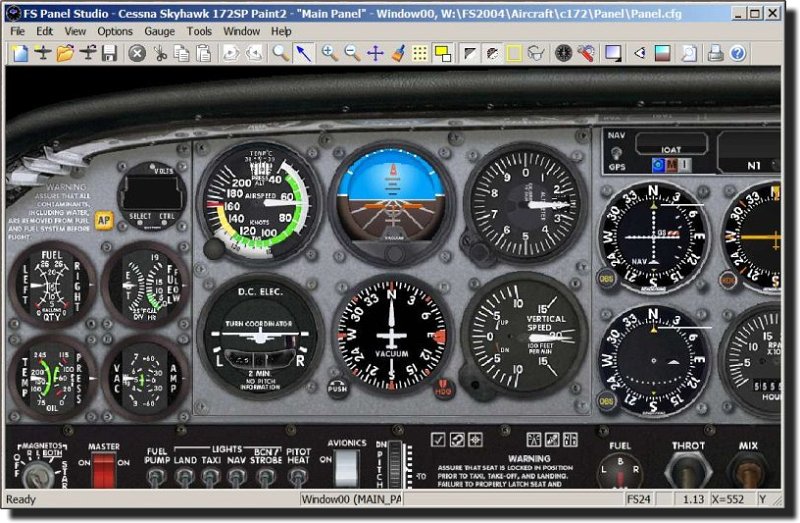Open the Tools menu
Viewport: 800px width, 523px height.
[199, 31]
